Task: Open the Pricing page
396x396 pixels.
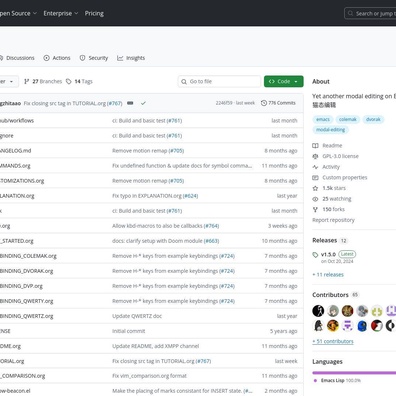Action: (94, 13)
